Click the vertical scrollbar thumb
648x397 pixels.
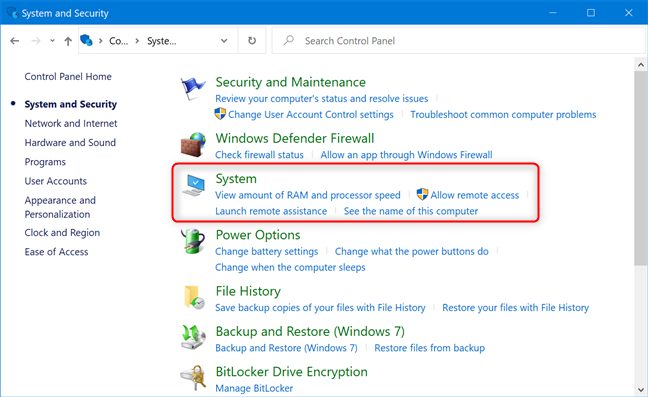641,168
